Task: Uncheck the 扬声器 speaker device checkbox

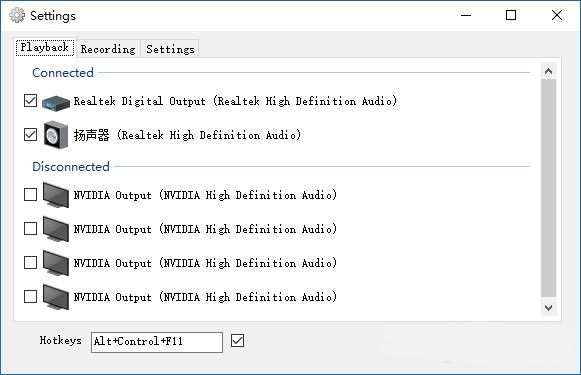Action: pos(30,135)
